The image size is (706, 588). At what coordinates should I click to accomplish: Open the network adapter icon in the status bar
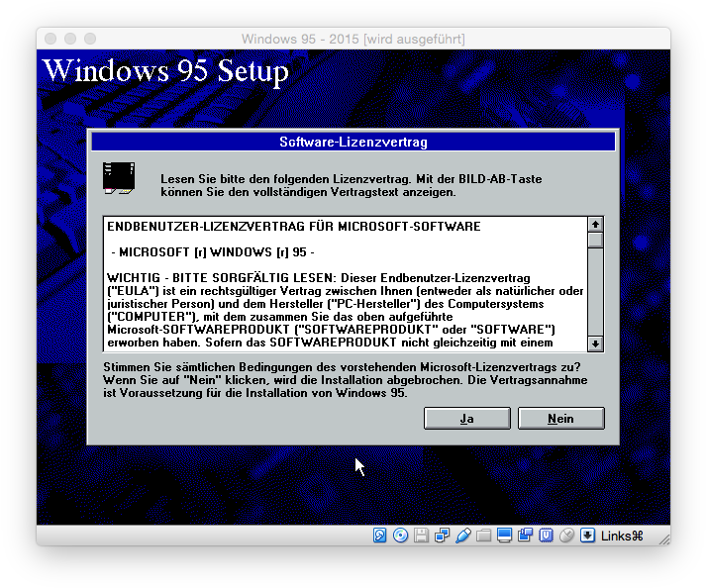[442, 536]
